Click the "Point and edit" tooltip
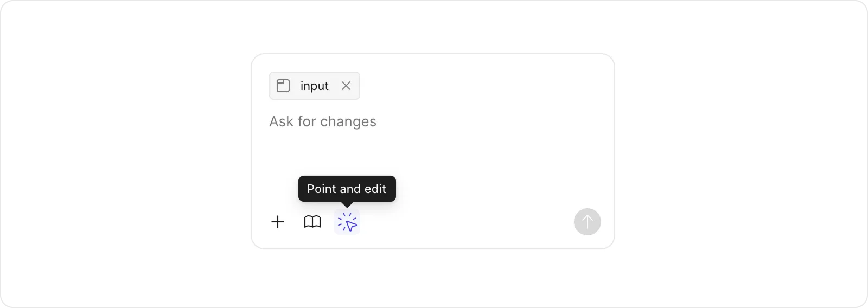 [347, 189]
